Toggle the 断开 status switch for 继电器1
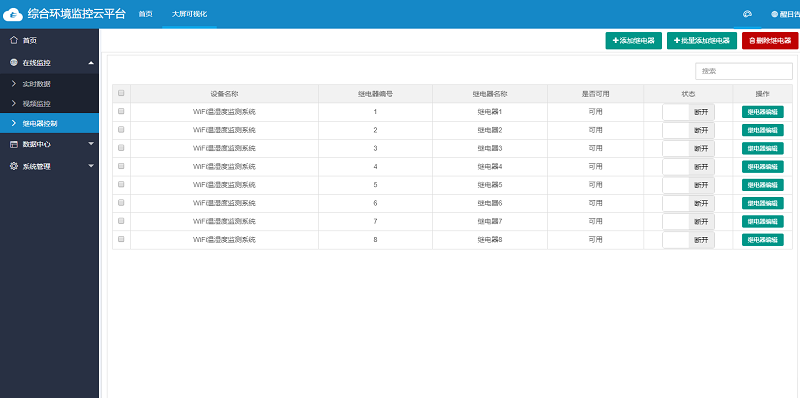The width and height of the screenshot is (800, 398). [688, 112]
